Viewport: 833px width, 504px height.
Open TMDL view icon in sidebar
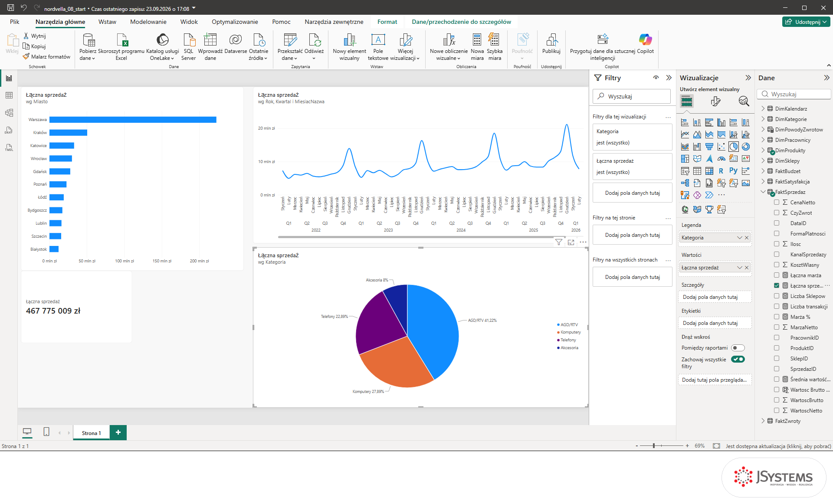pyautogui.click(x=9, y=147)
